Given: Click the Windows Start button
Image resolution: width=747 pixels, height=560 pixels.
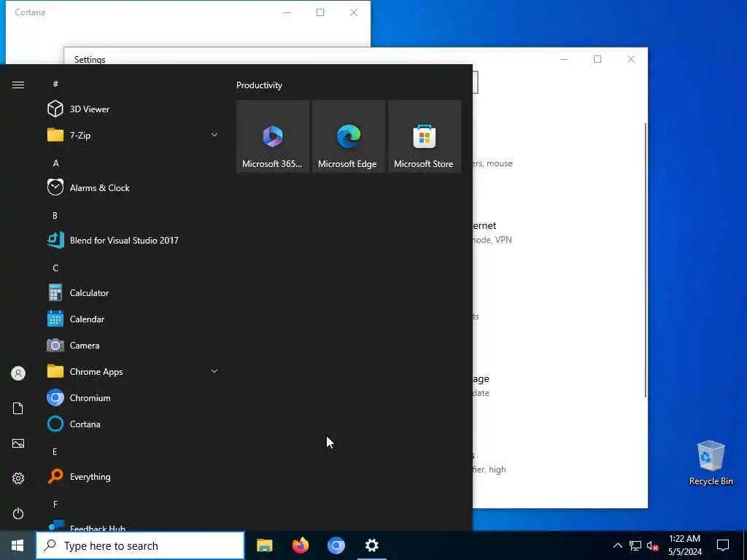Looking at the screenshot, I should pos(18,545).
